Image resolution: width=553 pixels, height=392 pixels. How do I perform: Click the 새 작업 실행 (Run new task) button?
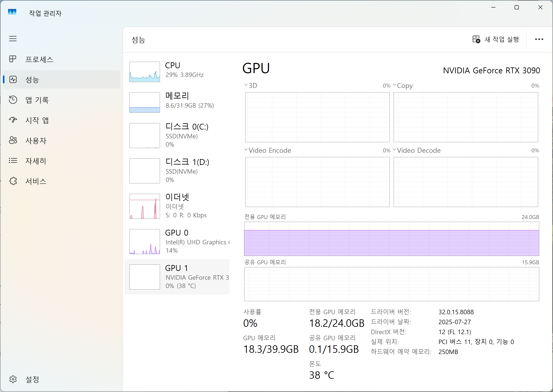496,39
